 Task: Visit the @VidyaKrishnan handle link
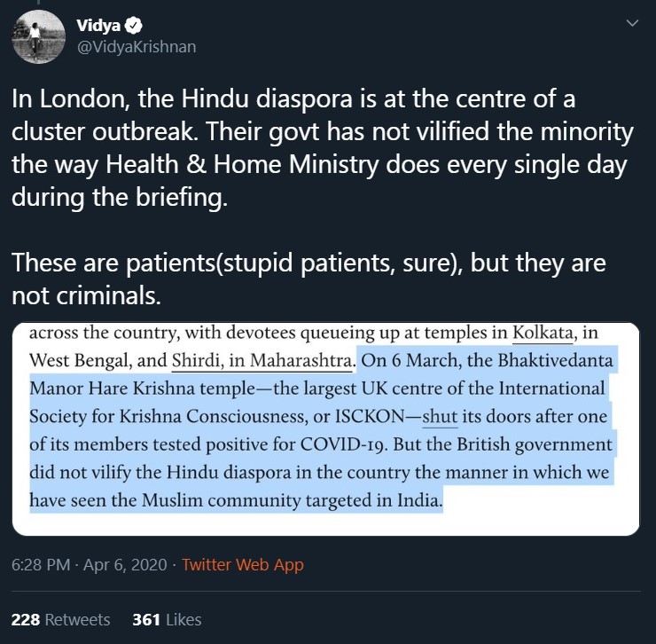click(137, 47)
